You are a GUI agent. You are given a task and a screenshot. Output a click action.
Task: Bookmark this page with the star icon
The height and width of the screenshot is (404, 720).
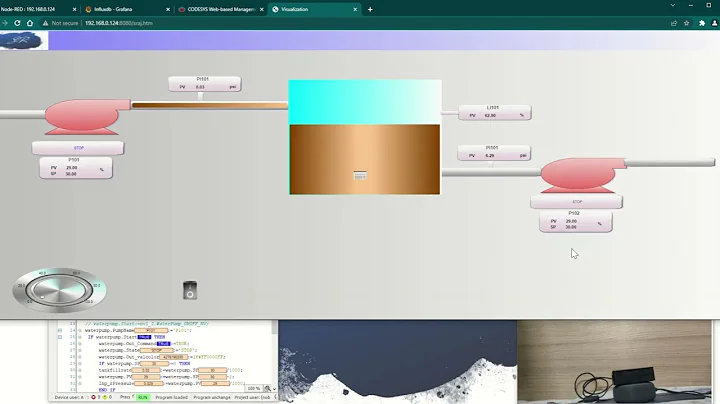(x=686, y=23)
